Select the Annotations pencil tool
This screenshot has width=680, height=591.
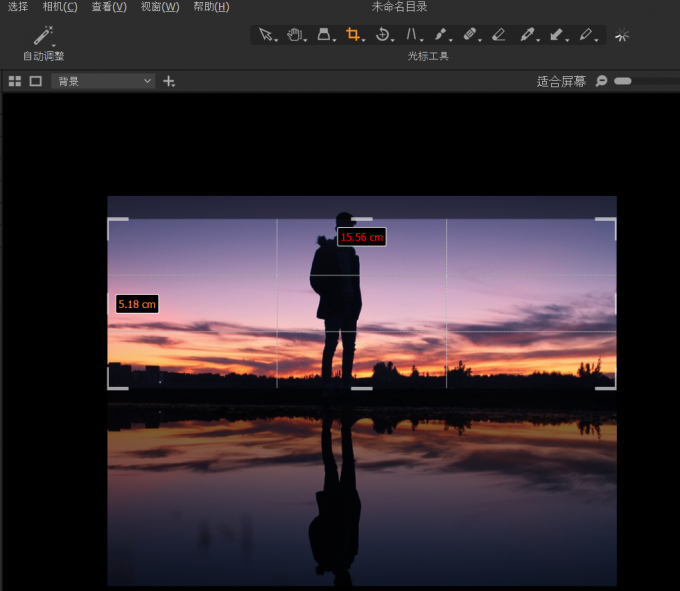click(585, 34)
